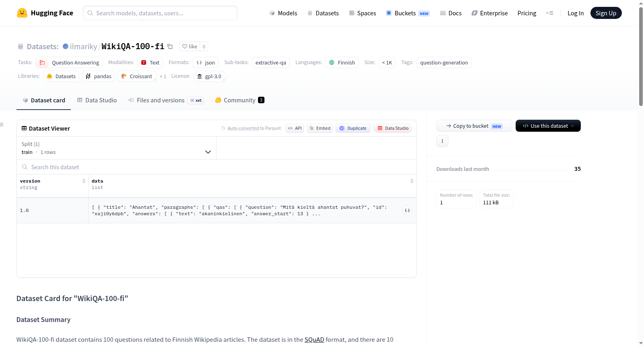644x347 pixels.
Task: Switch to the Data Studio tab
Action: (97, 100)
